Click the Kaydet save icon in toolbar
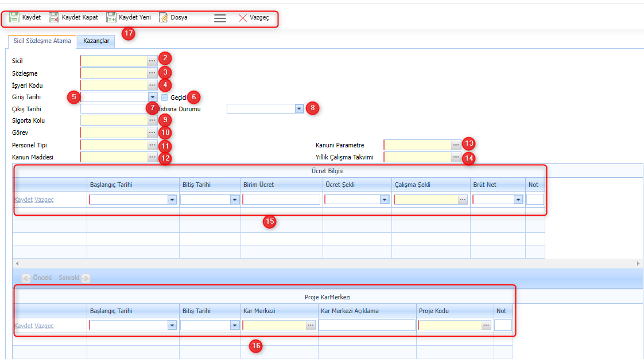Image resolution: width=644 pixels, height=359 pixels. pyautogui.click(x=15, y=18)
